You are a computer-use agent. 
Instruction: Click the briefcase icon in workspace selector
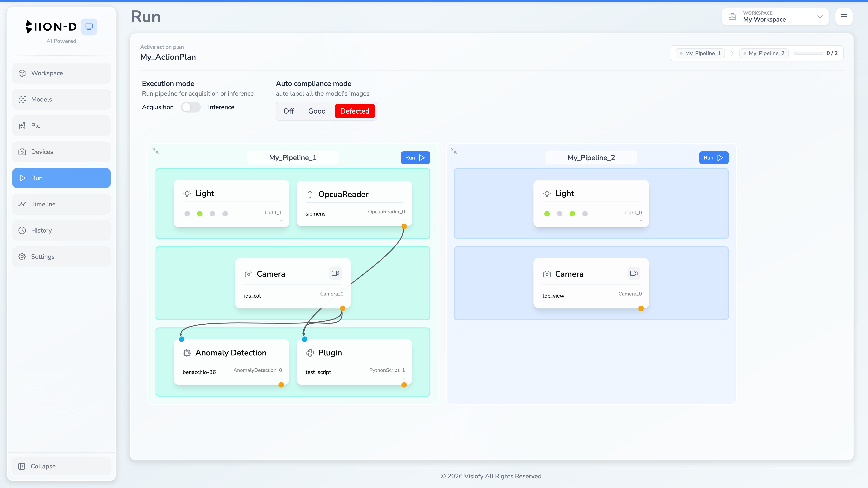(x=732, y=17)
